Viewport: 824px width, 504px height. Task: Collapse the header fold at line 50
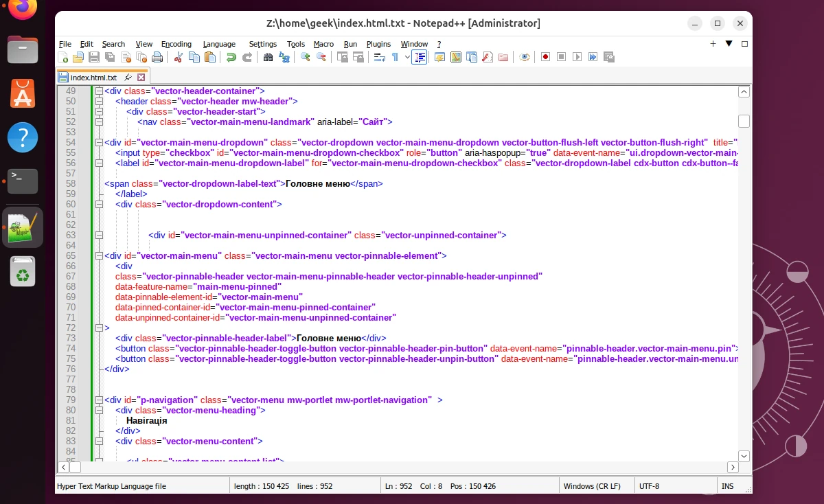pyautogui.click(x=99, y=101)
